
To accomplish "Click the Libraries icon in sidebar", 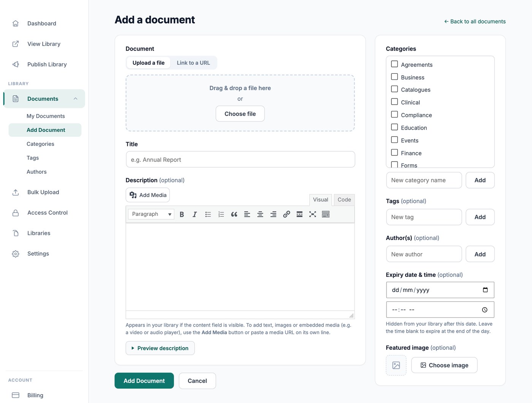I will pyautogui.click(x=16, y=233).
